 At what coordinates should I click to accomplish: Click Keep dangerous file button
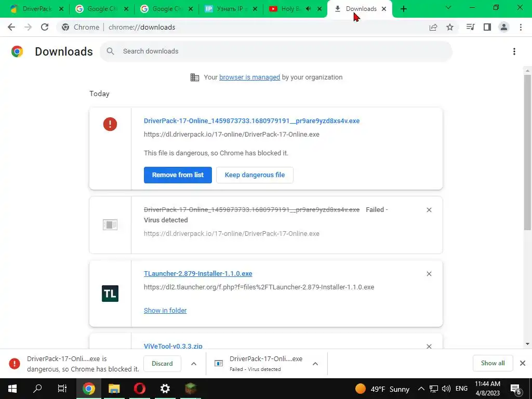[255, 175]
